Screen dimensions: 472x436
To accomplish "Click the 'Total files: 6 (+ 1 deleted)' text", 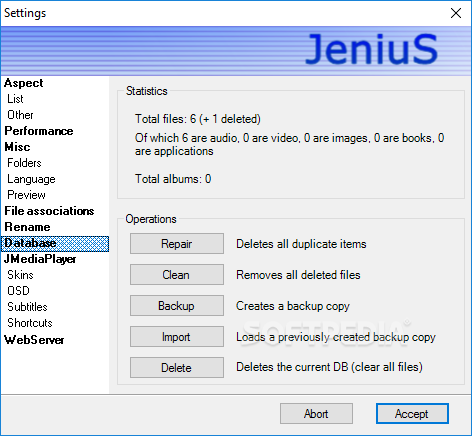I will (x=198, y=119).
